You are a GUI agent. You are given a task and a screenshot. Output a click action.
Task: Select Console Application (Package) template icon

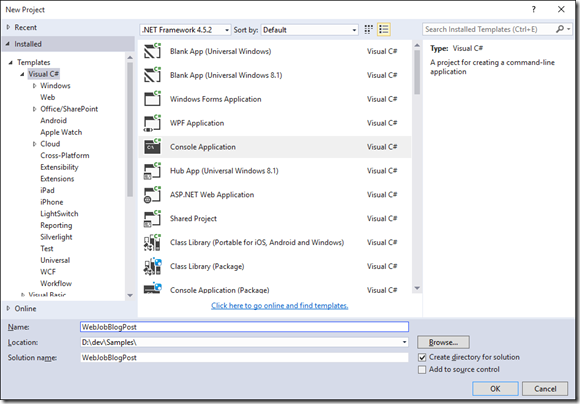(x=152, y=288)
